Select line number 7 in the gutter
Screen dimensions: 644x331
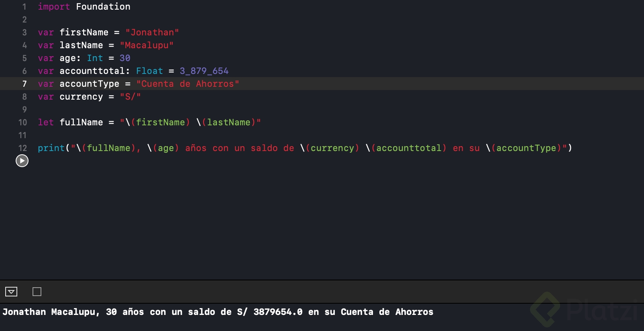click(24, 84)
